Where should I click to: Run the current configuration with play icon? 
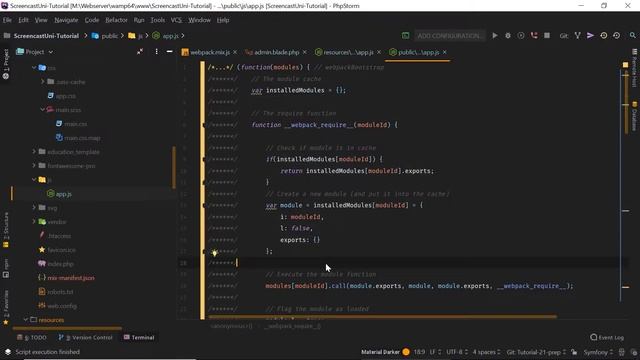pos(495,36)
